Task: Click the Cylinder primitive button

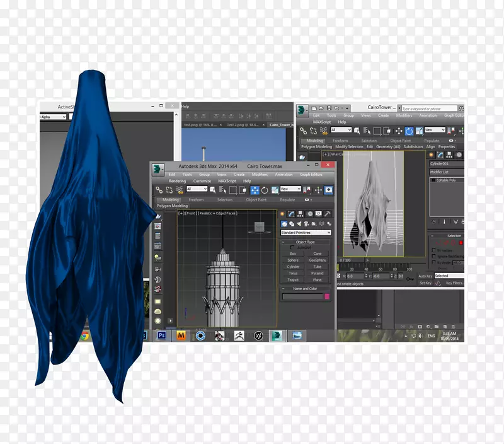Action: pos(293,267)
